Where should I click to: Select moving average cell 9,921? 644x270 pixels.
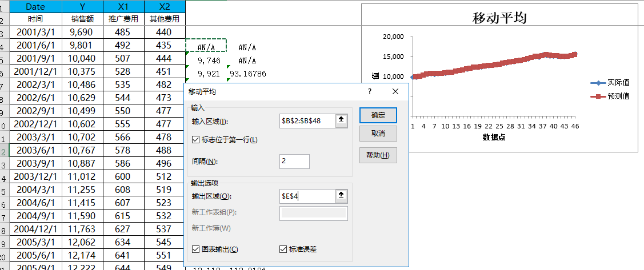point(206,74)
